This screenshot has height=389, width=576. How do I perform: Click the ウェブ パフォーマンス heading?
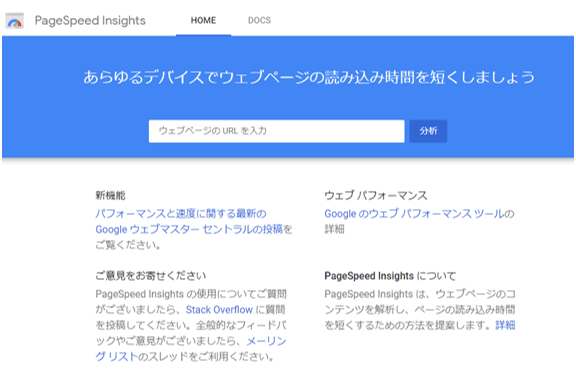click(x=376, y=195)
